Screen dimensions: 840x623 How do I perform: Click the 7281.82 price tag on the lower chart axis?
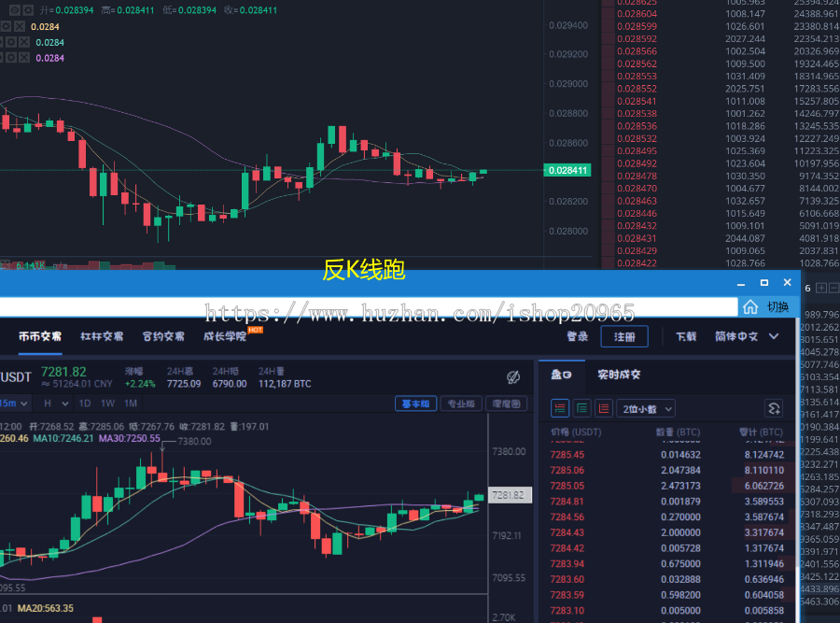[x=508, y=495]
